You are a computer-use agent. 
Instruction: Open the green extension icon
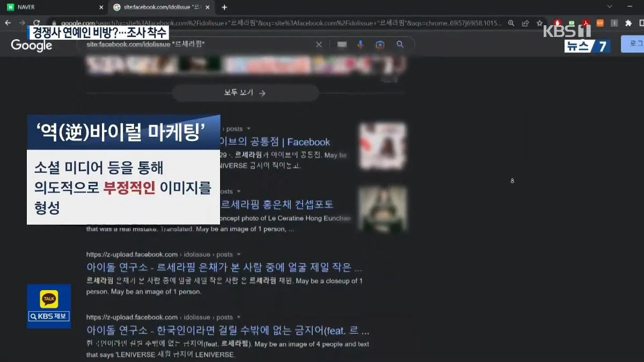[x=572, y=23]
